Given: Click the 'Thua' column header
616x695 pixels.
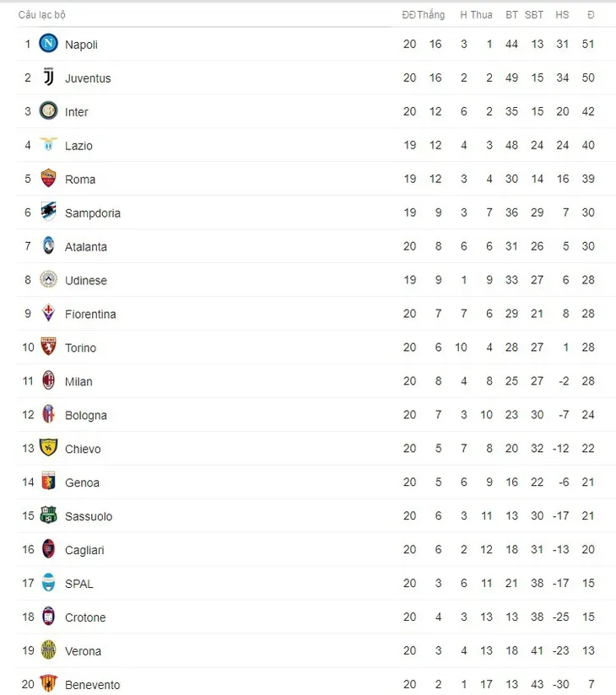Looking at the screenshot, I should [x=482, y=14].
